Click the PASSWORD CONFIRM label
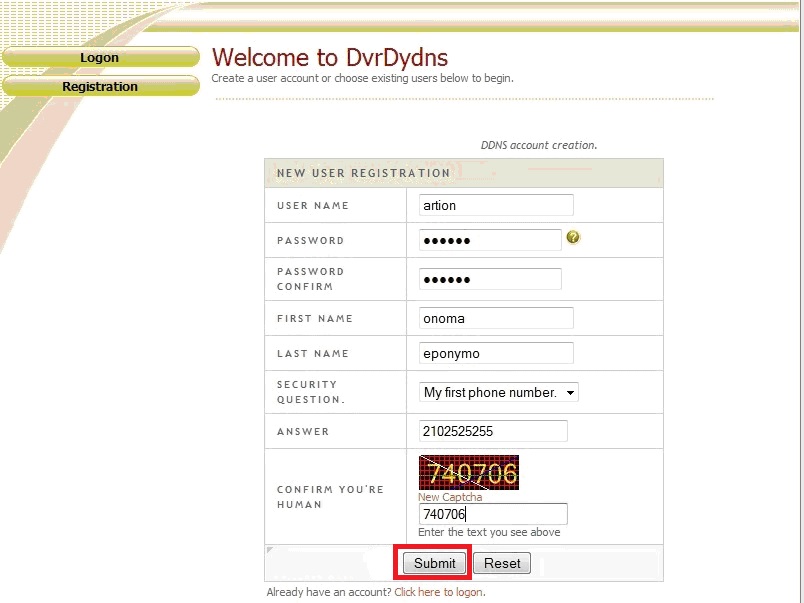Screen dimensions: 804x603 click(x=311, y=279)
